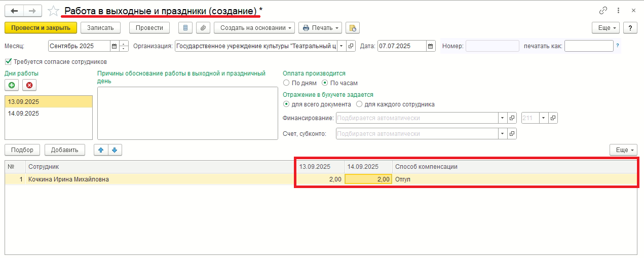Focus the Дата input field
This screenshot has width=644, height=258.
point(402,46)
